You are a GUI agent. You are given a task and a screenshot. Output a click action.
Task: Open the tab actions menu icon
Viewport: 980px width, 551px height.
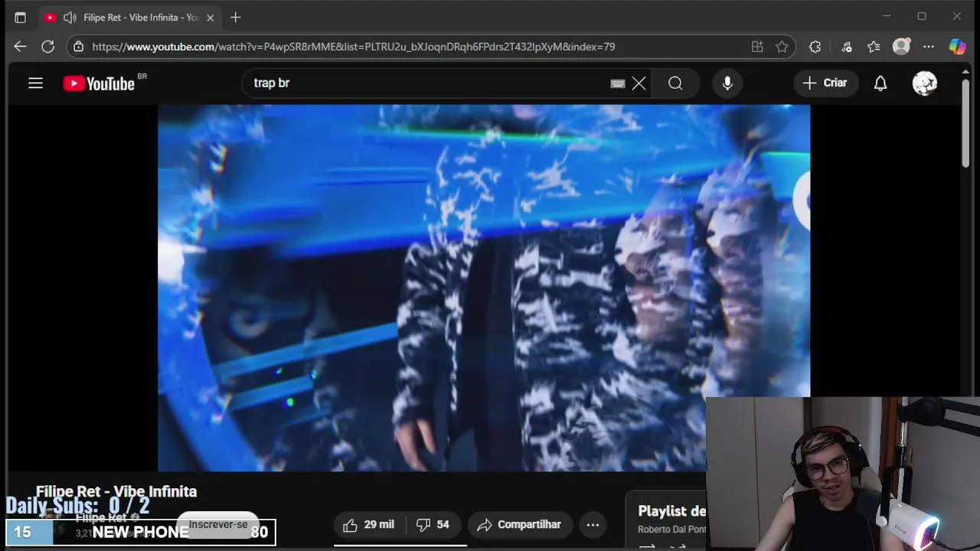[x=20, y=17]
